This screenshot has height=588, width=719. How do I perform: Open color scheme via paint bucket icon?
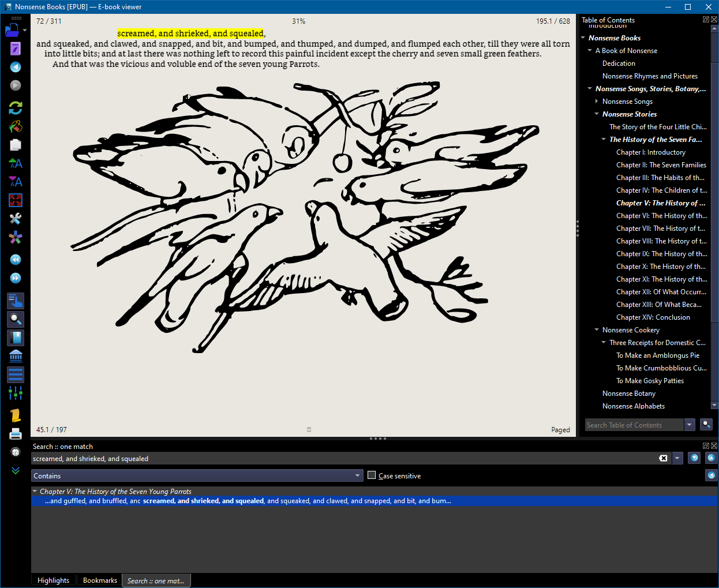(16, 126)
